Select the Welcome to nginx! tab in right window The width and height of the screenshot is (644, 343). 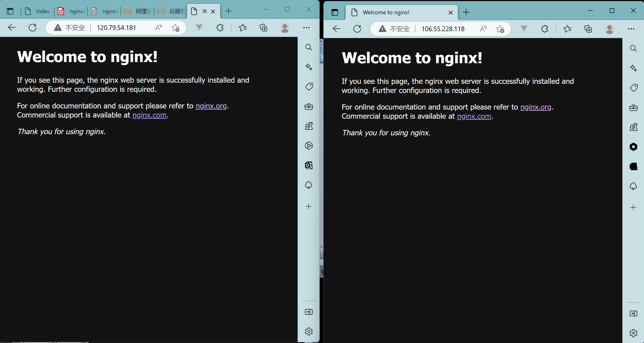click(x=401, y=12)
